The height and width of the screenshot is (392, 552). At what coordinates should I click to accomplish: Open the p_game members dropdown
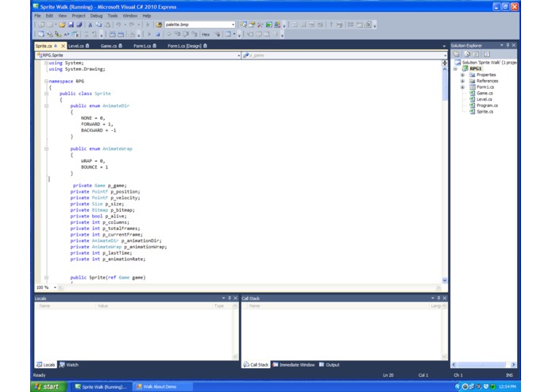click(445, 56)
